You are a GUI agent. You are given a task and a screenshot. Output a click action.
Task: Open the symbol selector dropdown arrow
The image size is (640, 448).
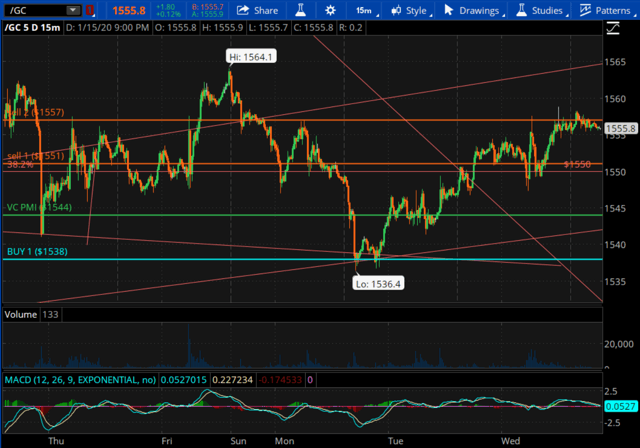(73, 10)
